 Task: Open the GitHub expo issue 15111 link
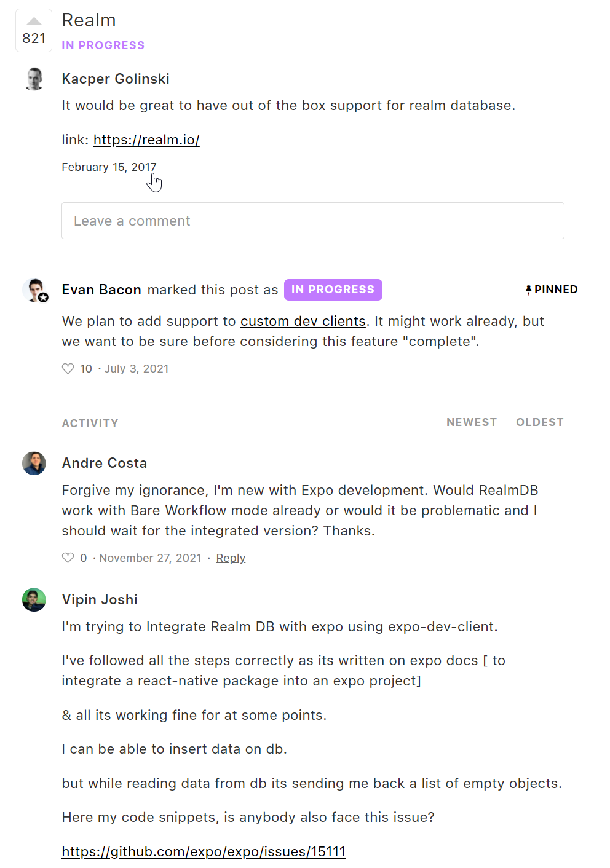click(x=204, y=852)
